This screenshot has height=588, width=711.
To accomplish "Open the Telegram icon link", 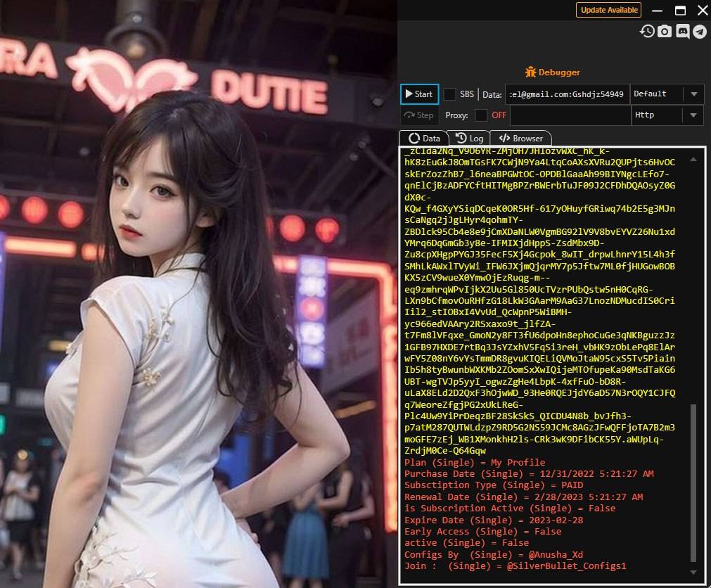I will pos(700,31).
